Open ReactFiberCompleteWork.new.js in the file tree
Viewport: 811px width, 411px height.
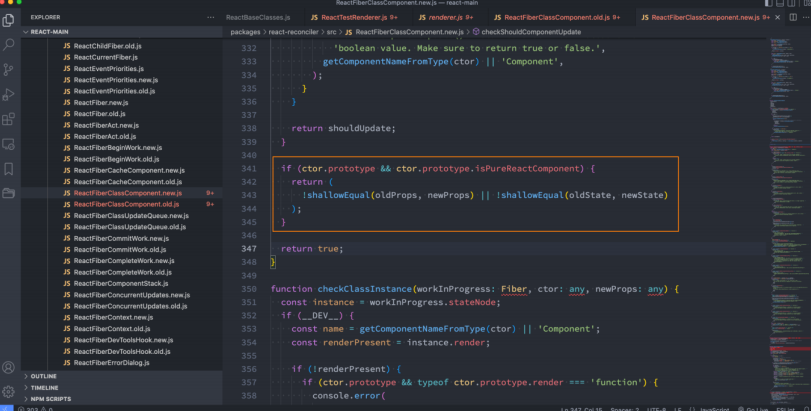[x=122, y=261]
